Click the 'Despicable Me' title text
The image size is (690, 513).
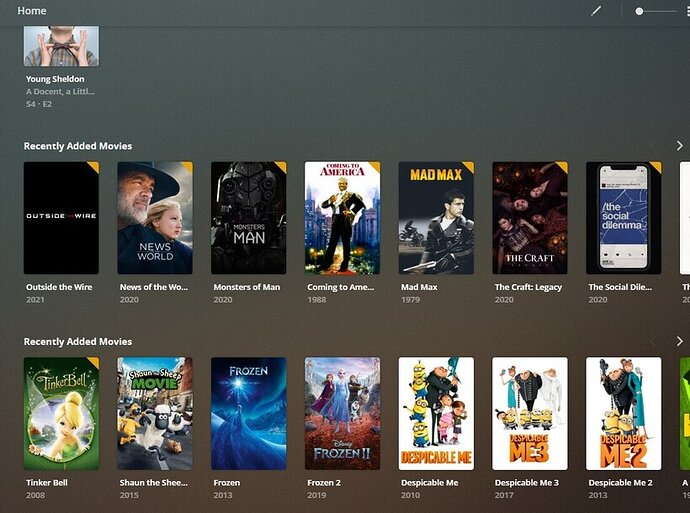point(429,483)
